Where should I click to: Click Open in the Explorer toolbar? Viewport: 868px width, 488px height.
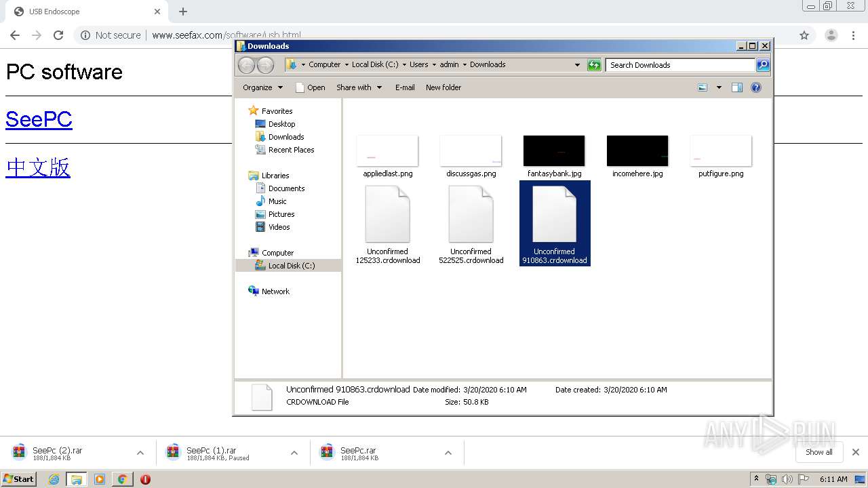point(311,87)
